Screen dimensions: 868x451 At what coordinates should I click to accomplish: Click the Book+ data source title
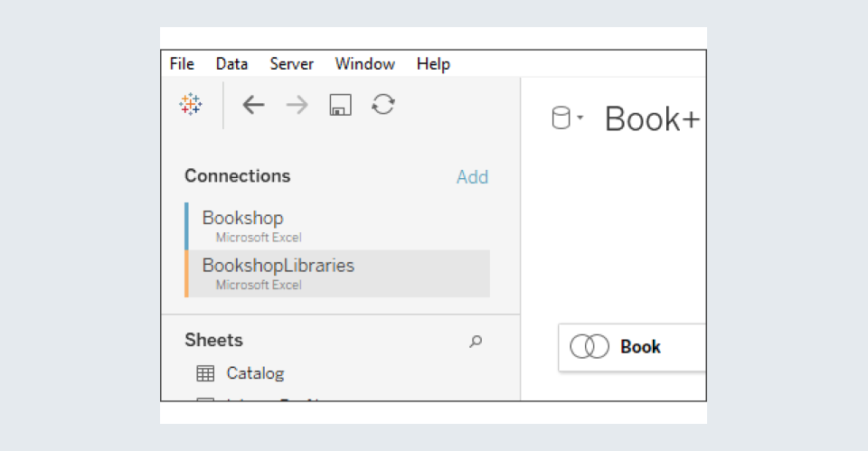click(652, 118)
